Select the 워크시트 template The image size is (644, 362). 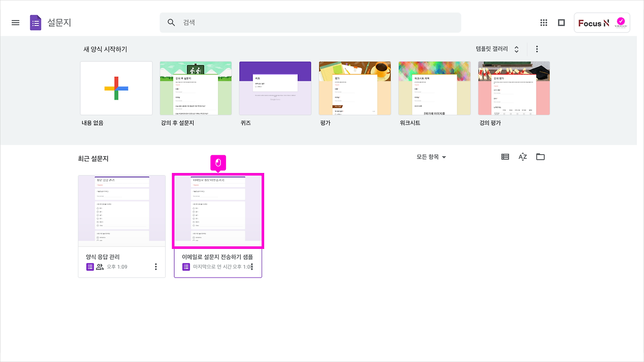[x=434, y=88]
